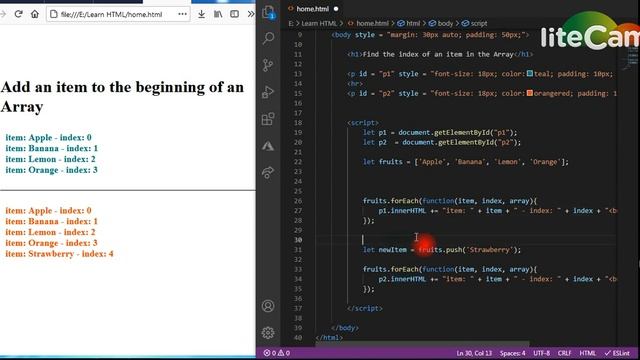The height and width of the screenshot is (360, 640).
Task: Click the unsaved dot on home.html tab
Action: [336, 9]
